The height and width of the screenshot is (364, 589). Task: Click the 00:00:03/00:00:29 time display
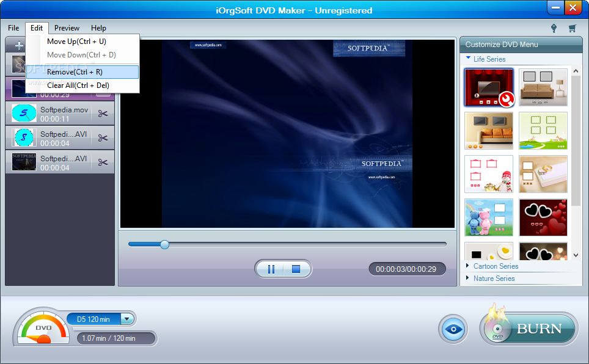(x=406, y=269)
